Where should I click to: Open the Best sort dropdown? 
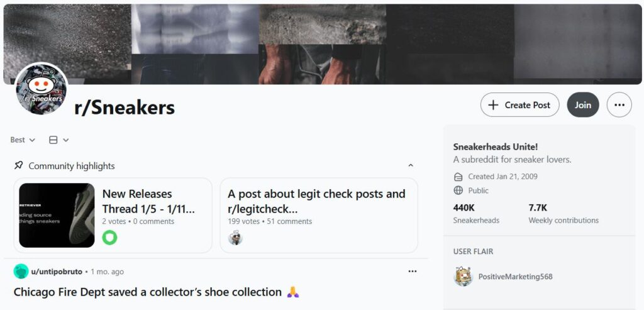23,140
